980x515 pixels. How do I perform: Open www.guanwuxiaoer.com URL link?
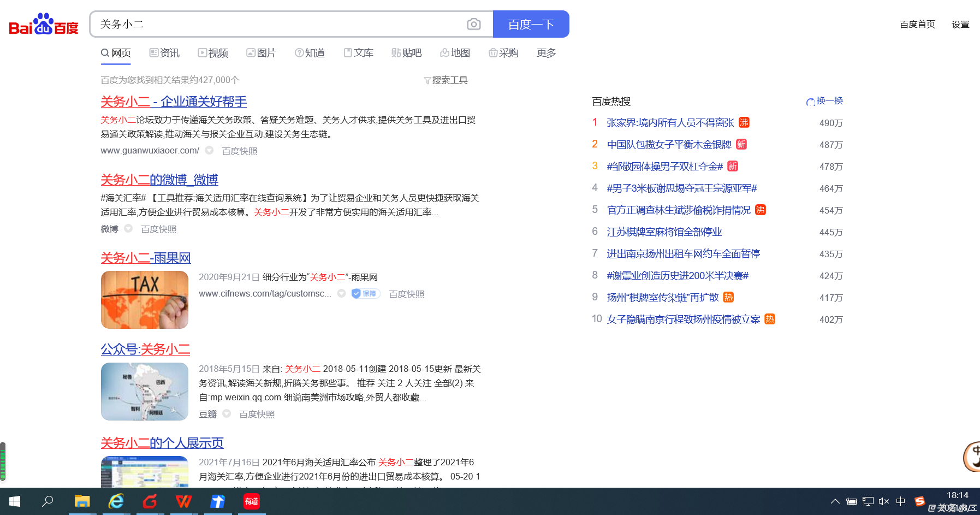tap(150, 151)
